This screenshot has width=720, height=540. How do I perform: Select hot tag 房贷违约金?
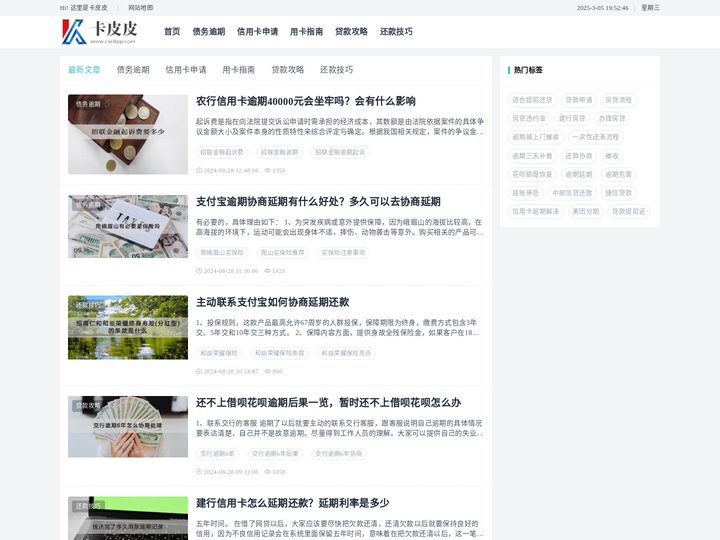529,118
